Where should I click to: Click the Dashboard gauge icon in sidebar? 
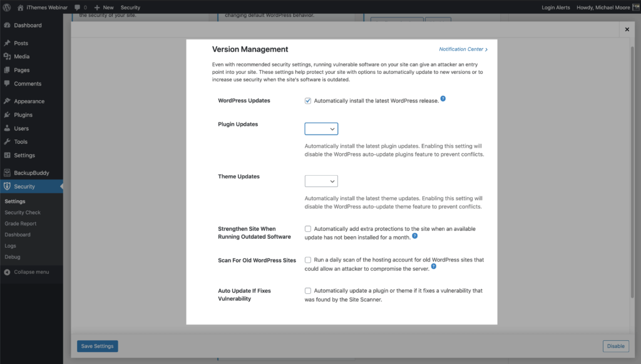pyautogui.click(x=7, y=25)
